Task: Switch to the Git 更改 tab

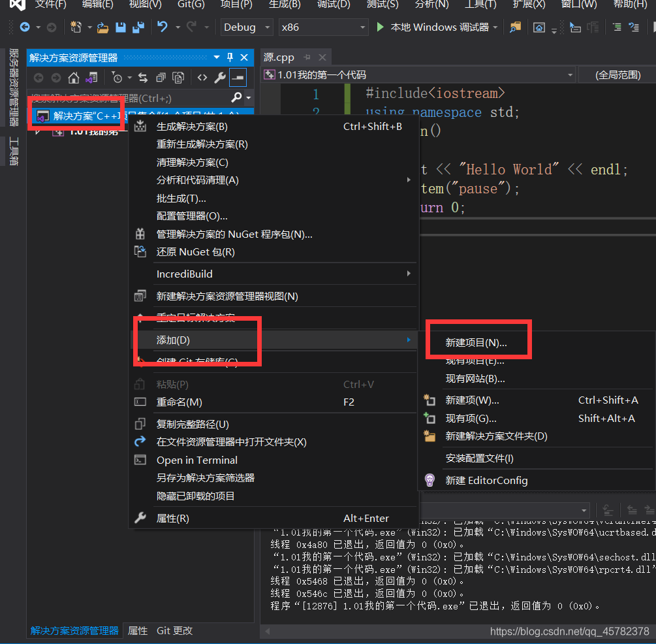Action: click(174, 630)
